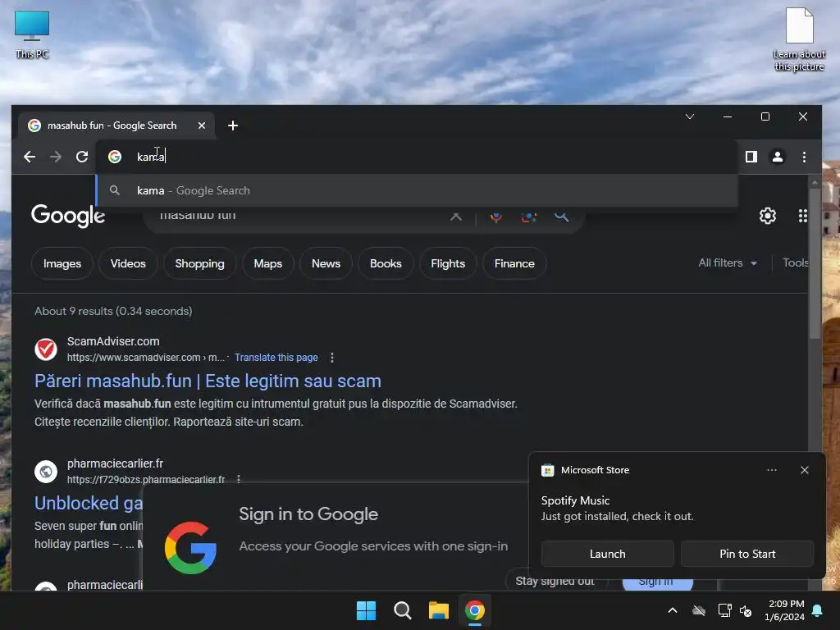Launch Spotify Music from notification
Image resolution: width=840 pixels, height=630 pixels.
click(x=608, y=554)
